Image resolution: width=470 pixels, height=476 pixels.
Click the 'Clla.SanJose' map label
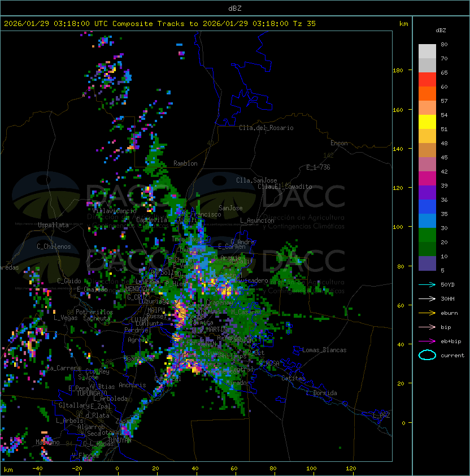coord(256,180)
